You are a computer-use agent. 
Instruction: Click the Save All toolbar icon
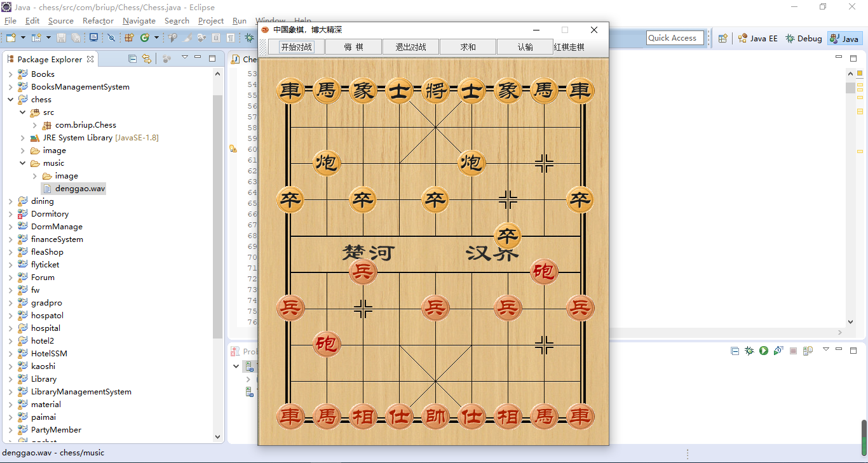[x=76, y=38]
